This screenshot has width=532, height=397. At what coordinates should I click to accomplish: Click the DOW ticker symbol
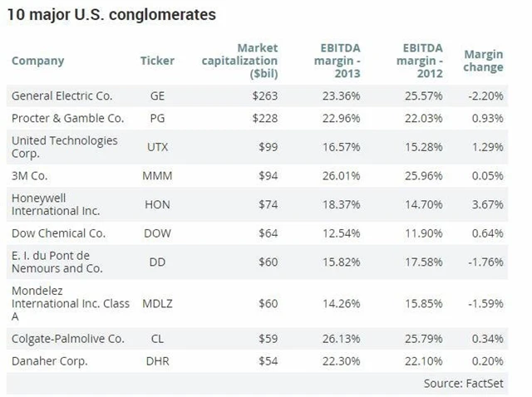[158, 233]
